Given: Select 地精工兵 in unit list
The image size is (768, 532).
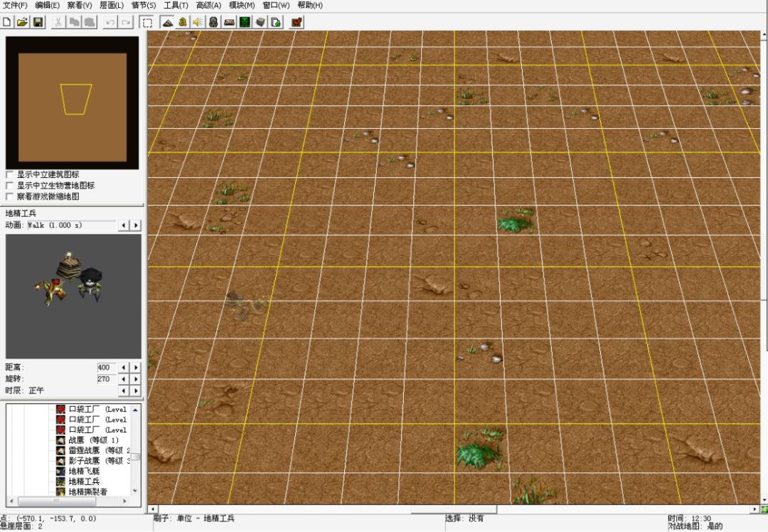Looking at the screenshot, I should pos(84,482).
